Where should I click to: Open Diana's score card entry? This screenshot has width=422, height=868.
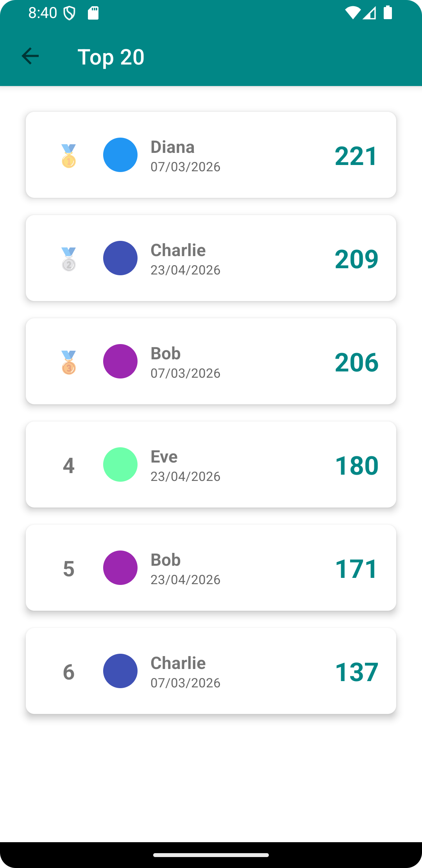click(211, 155)
